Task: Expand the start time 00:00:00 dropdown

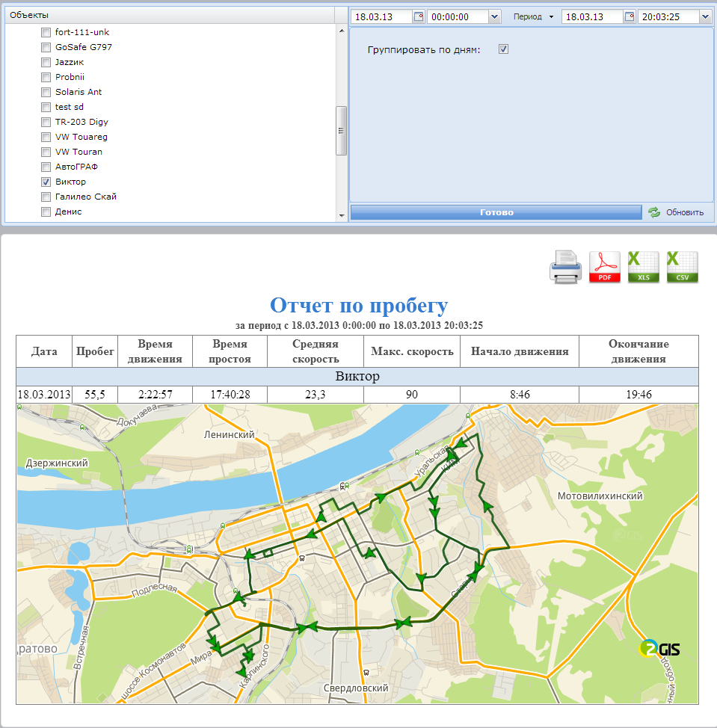Action: click(494, 16)
